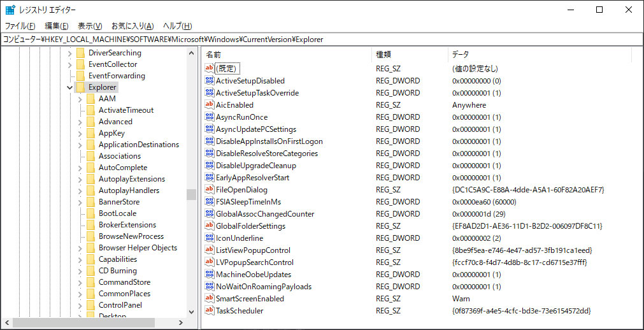Open the 編集(E) menu
644x330 pixels.
(56, 26)
